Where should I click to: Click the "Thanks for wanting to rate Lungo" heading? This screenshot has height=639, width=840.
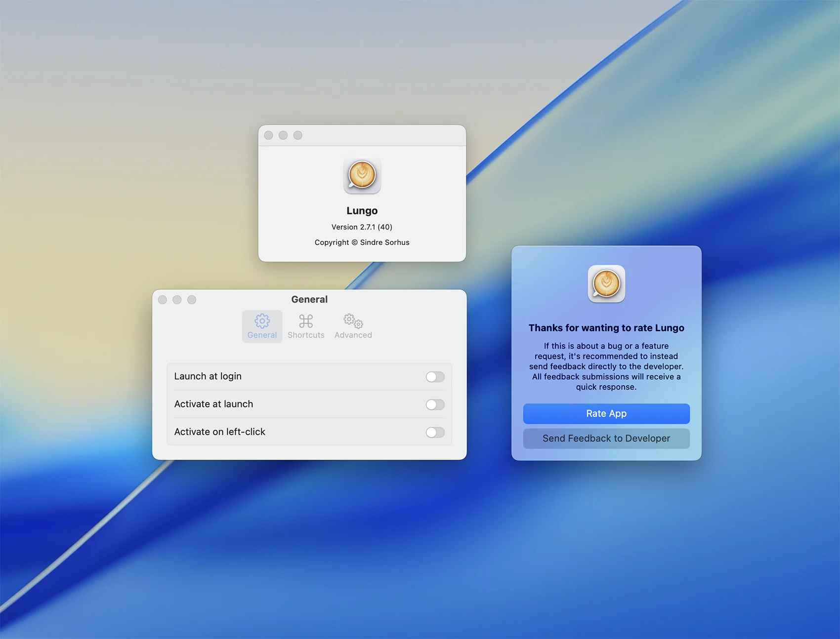(x=606, y=328)
